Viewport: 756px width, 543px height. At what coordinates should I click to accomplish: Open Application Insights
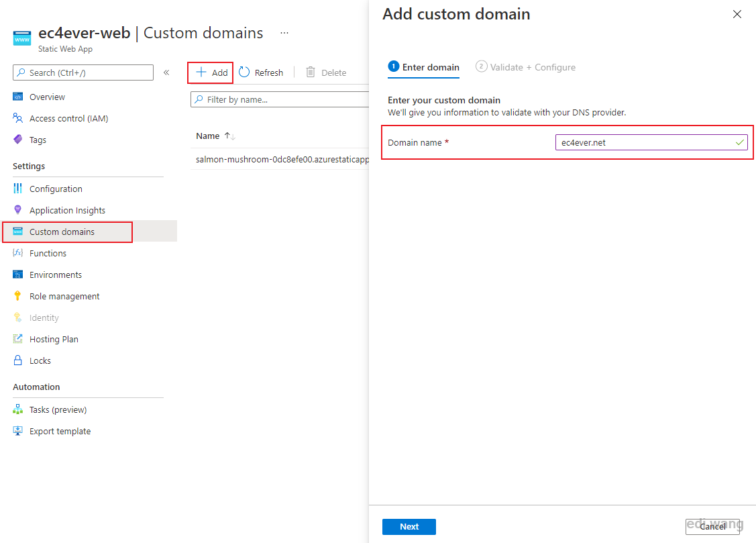click(67, 210)
